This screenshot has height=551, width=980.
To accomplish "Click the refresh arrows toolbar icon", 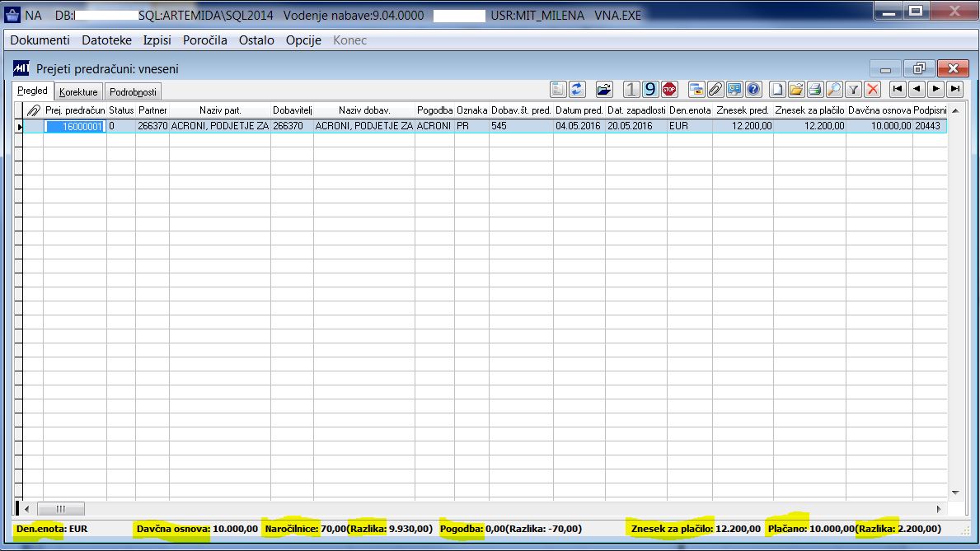I will (577, 89).
